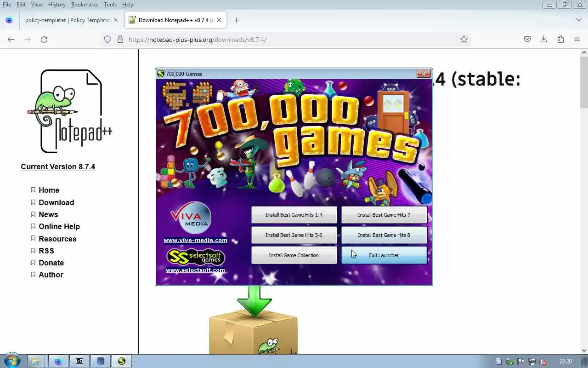Click the network tray icon
The height and width of the screenshot is (368, 588).
tap(532, 362)
